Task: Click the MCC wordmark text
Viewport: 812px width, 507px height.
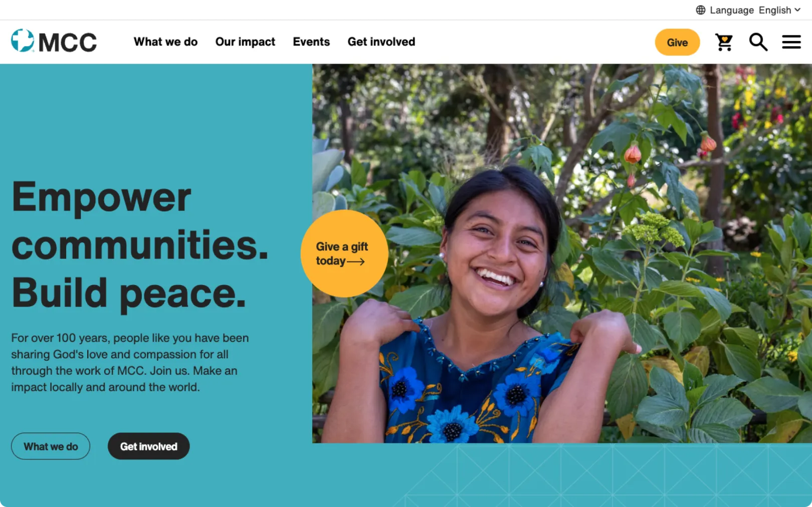Action: pyautogui.click(x=68, y=43)
